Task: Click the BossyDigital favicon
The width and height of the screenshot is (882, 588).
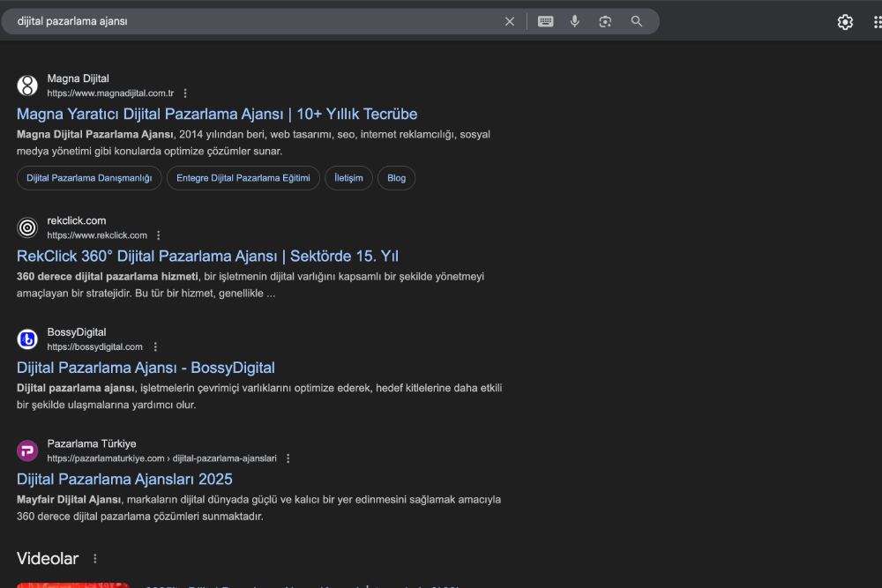Action: tap(27, 339)
